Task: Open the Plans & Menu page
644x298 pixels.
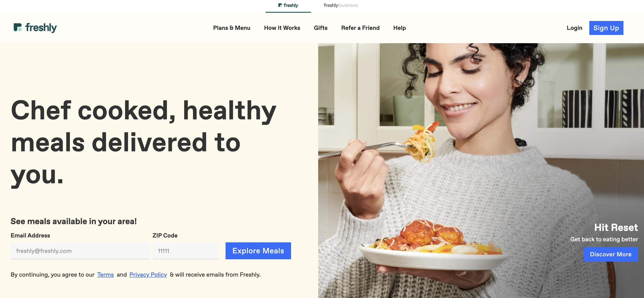Action: 231,28
